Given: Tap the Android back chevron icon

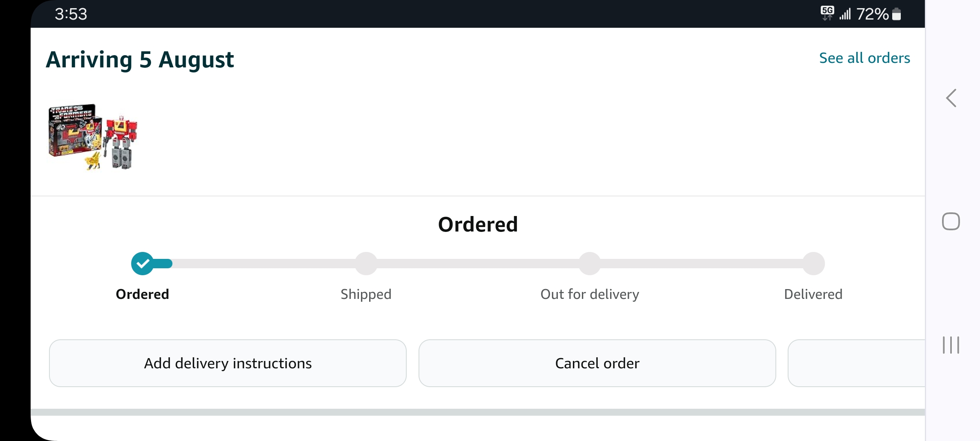Looking at the screenshot, I should pos(951,98).
